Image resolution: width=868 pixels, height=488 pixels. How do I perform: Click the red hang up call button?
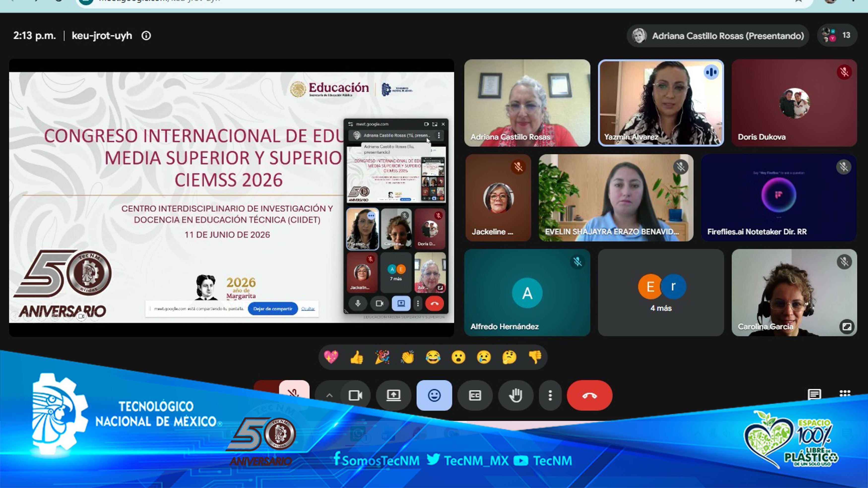tap(589, 396)
